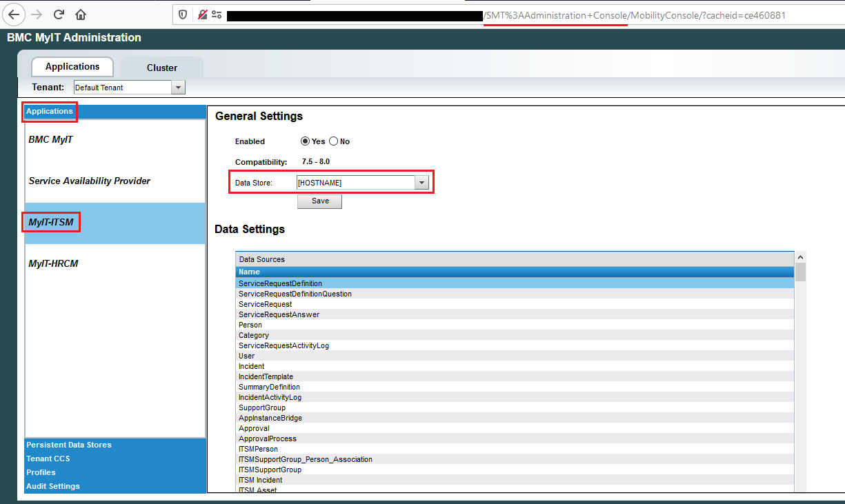
Task: Open Profiles section
Action: coord(116,472)
